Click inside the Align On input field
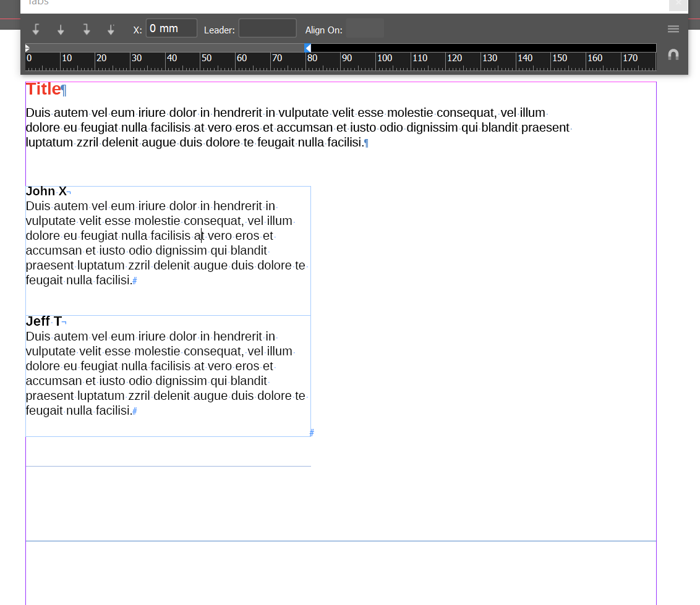700x605 pixels. click(x=365, y=28)
